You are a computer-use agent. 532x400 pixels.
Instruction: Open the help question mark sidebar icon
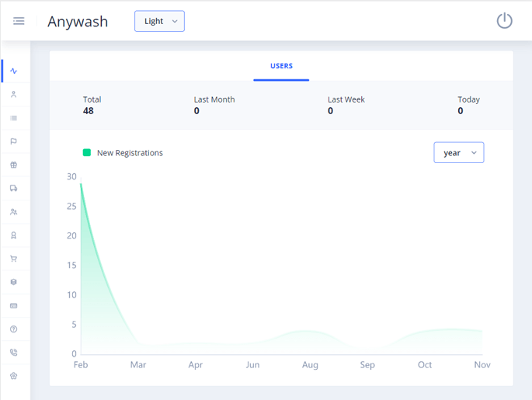click(x=13, y=329)
